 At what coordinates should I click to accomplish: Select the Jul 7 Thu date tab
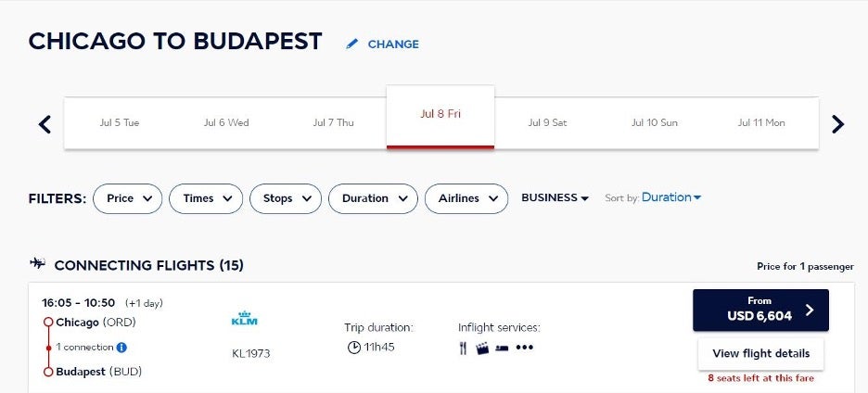click(333, 122)
